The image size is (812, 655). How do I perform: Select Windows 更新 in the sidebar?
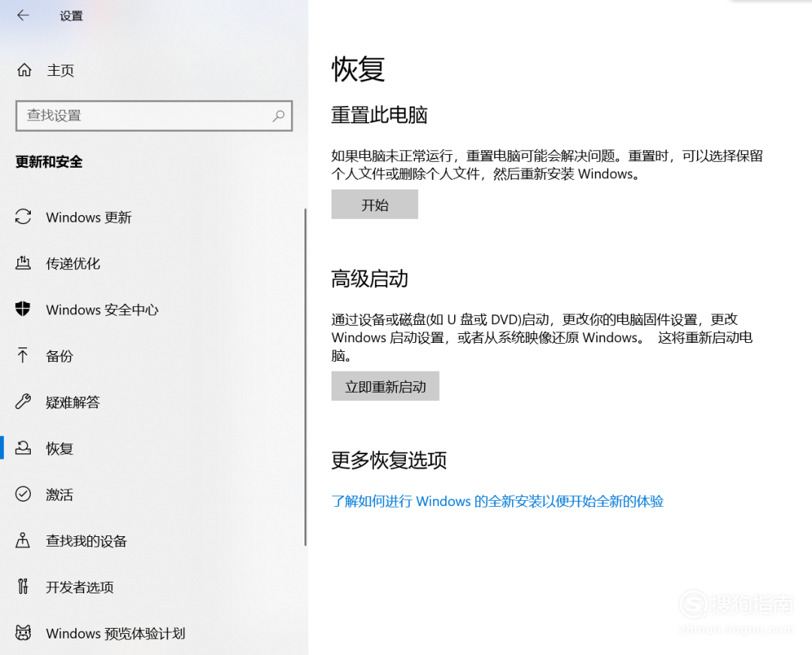pos(89,217)
